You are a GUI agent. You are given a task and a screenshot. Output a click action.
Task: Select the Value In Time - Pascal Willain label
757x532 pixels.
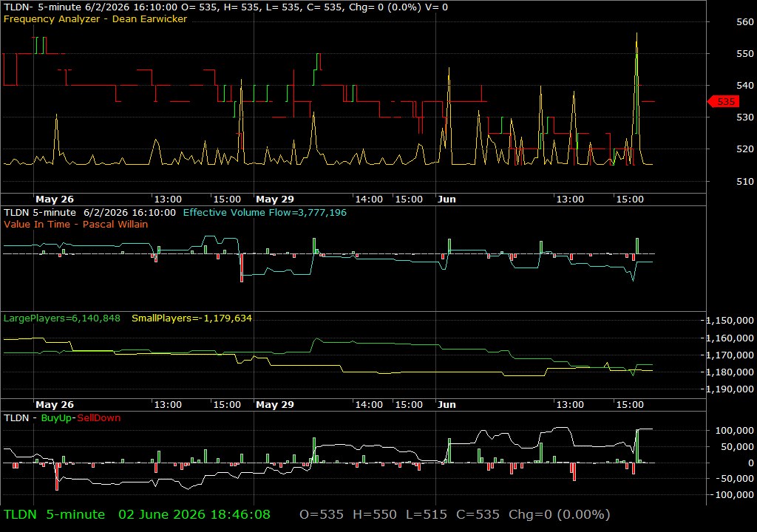tap(76, 224)
